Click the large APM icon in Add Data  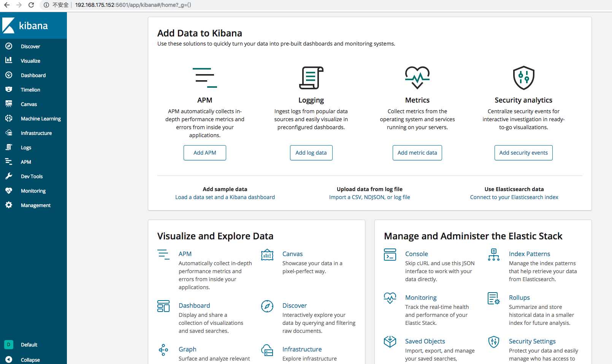tap(205, 78)
